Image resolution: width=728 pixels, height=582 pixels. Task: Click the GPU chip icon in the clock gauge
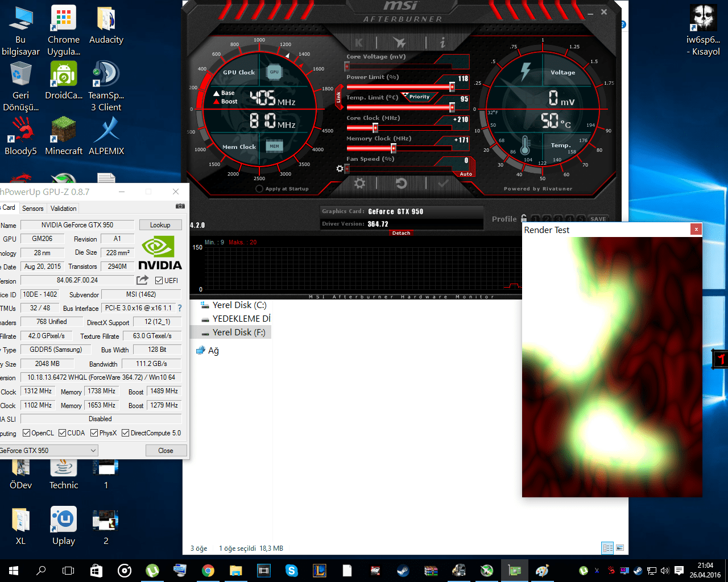pyautogui.click(x=274, y=72)
